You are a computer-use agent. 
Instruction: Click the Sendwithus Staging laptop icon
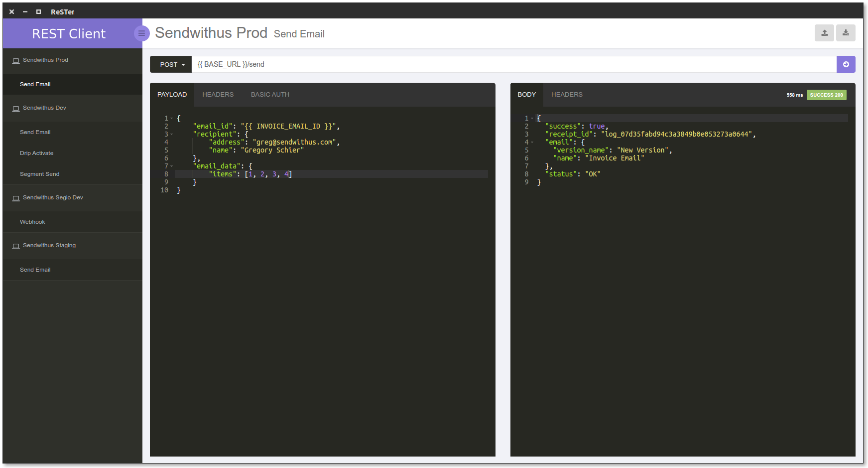pyautogui.click(x=16, y=246)
